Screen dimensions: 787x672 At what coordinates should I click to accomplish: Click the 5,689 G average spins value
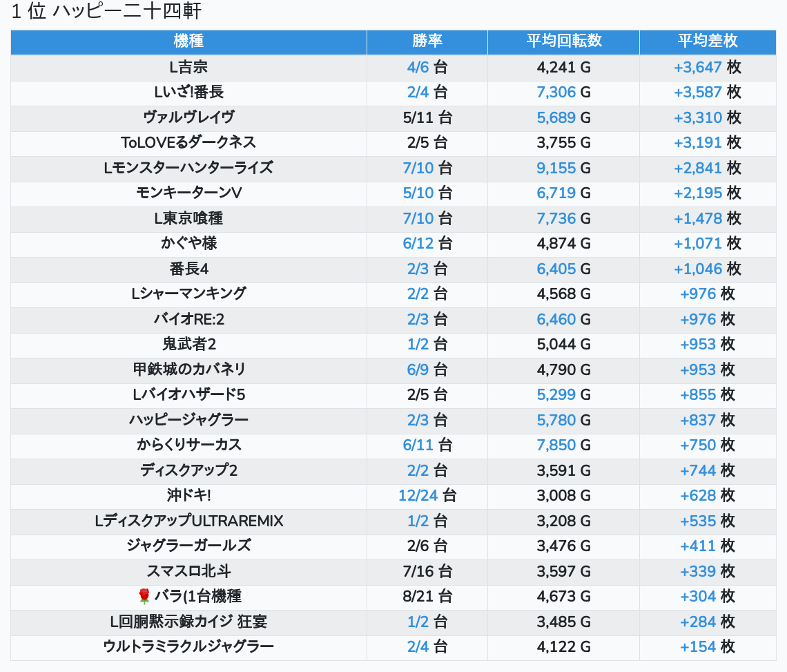point(563,117)
